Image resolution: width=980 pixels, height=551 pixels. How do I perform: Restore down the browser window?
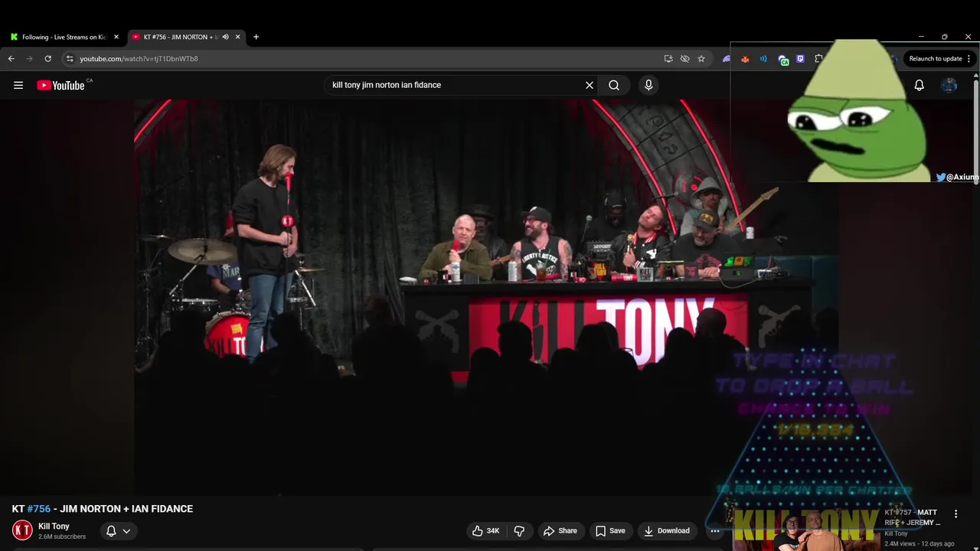click(945, 36)
